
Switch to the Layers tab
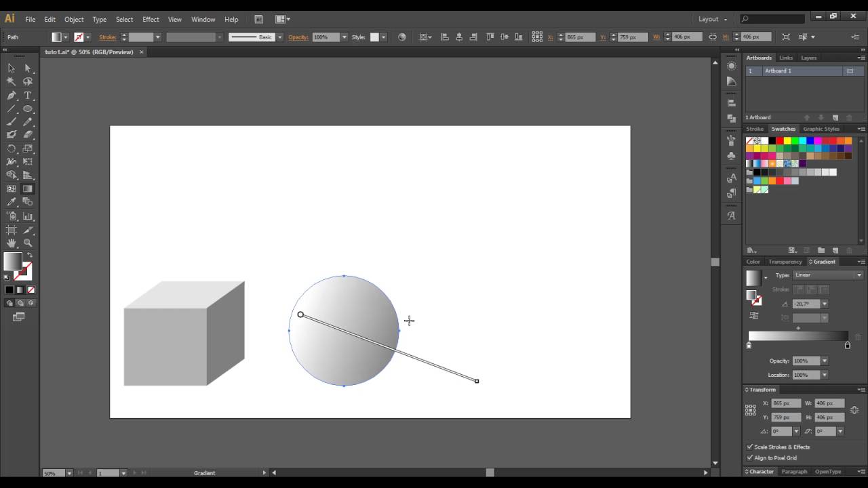(808, 58)
